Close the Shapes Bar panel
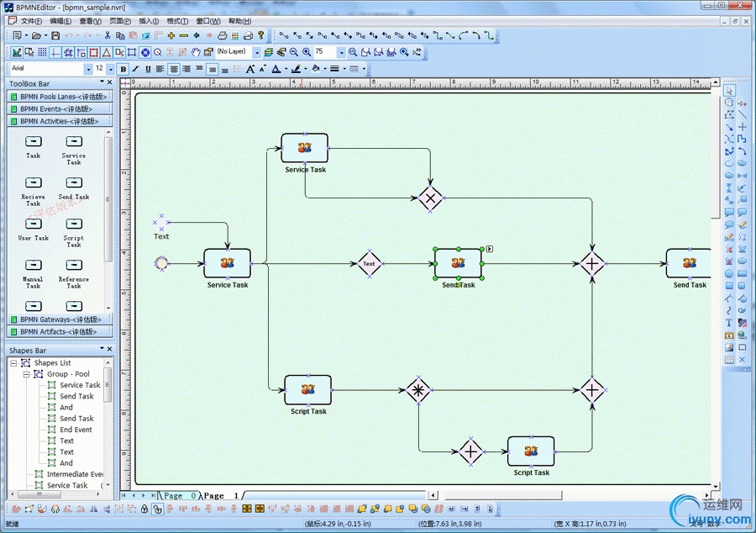The width and height of the screenshot is (756, 533). tap(109, 349)
